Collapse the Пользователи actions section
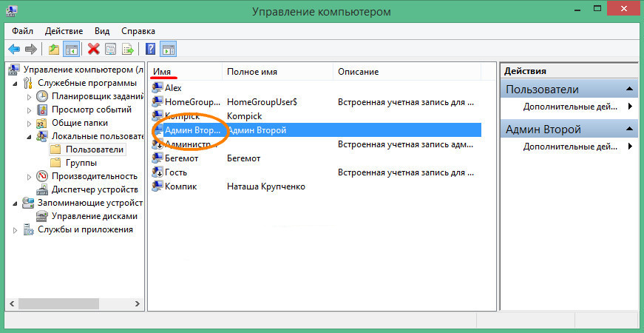 tap(630, 90)
